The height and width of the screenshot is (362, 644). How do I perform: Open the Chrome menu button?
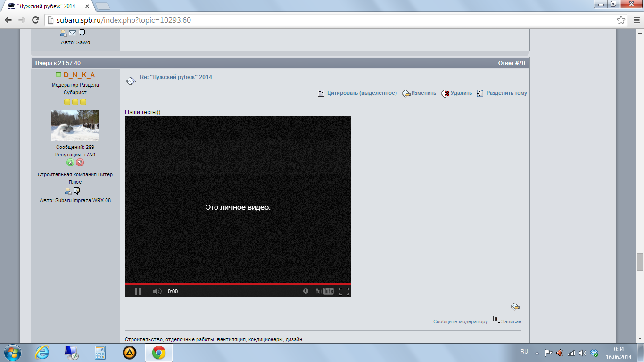point(635,20)
